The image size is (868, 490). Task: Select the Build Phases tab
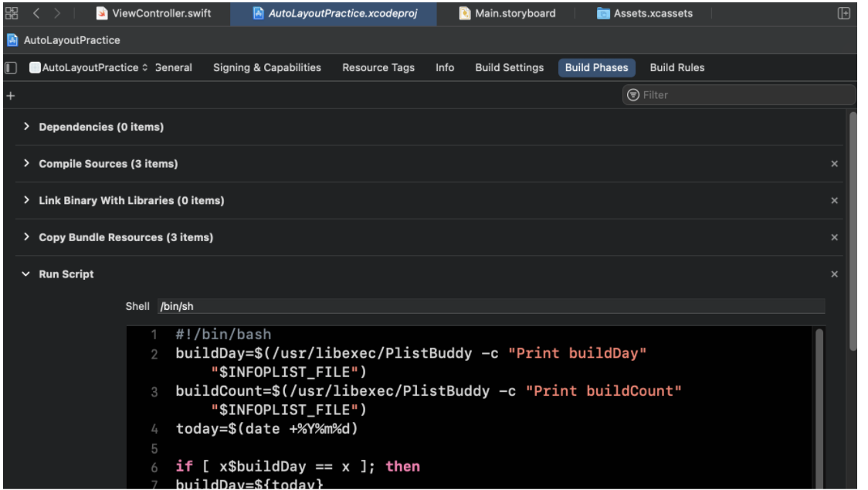pos(596,67)
